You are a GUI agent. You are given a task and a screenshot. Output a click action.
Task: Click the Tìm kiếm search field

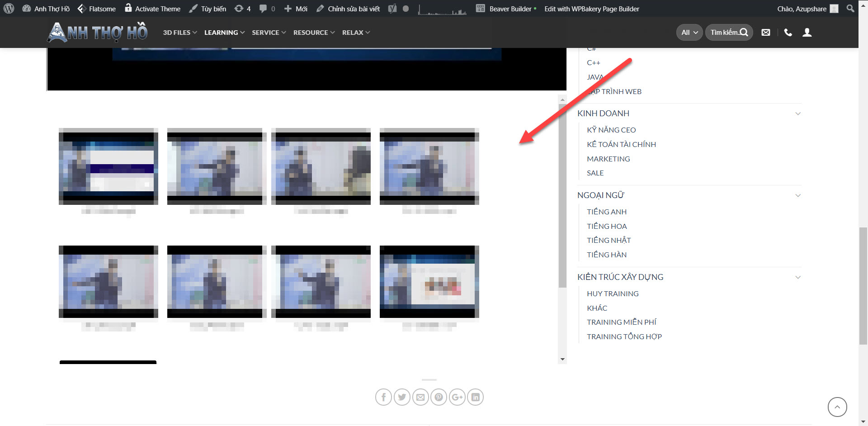[x=725, y=33]
